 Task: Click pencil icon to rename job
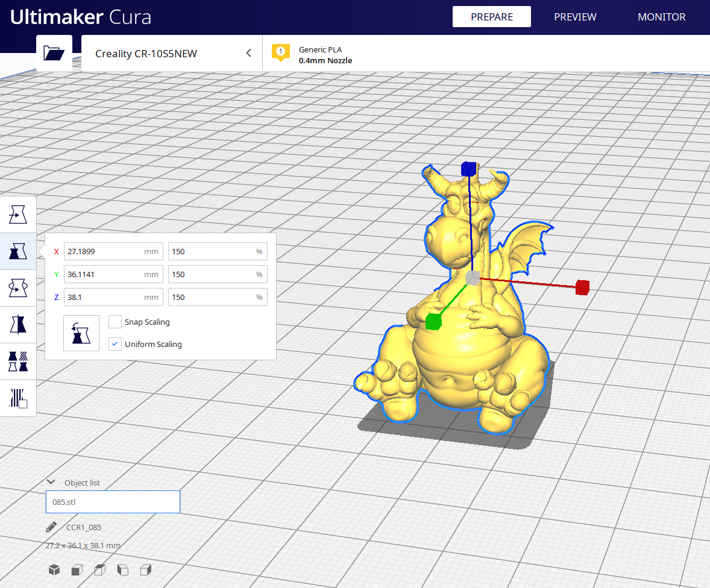51,527
